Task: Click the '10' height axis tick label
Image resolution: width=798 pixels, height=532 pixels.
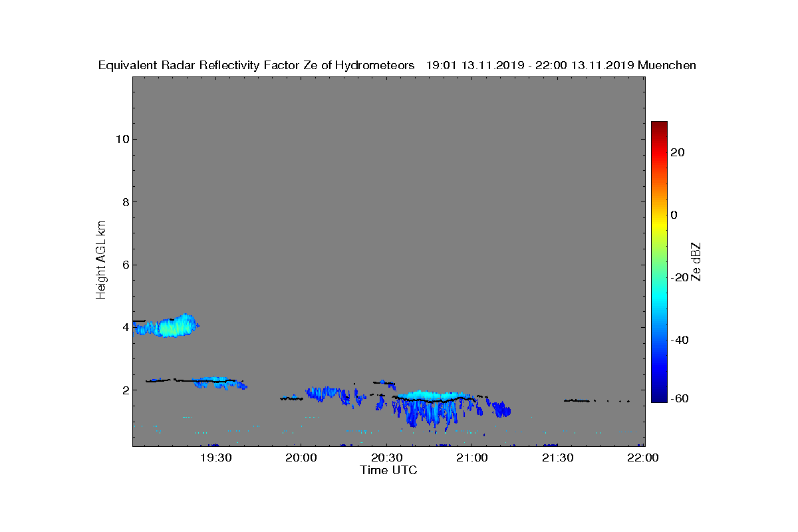Action: (121, 139)
